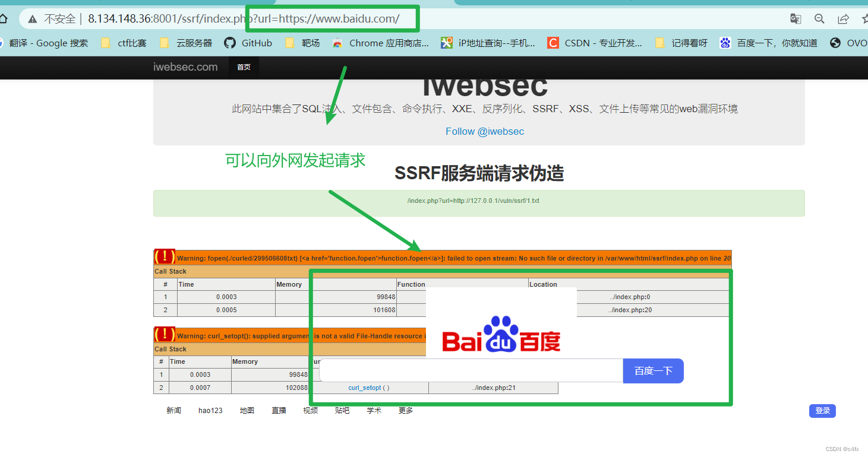Select the 首页 navigation tab

pos(244,67)
